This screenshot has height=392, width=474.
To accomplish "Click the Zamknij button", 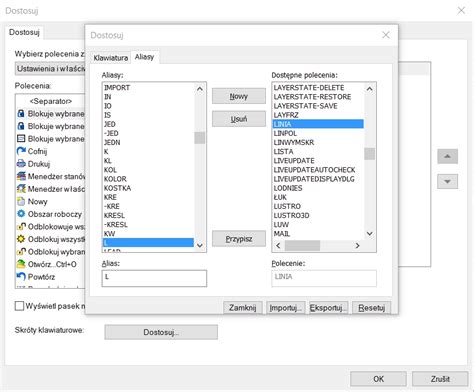I will coord(242,308).
